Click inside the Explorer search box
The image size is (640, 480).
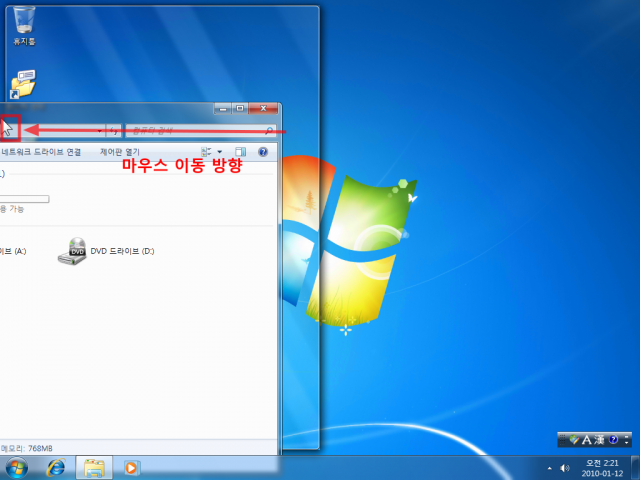[x=195, y=131]
